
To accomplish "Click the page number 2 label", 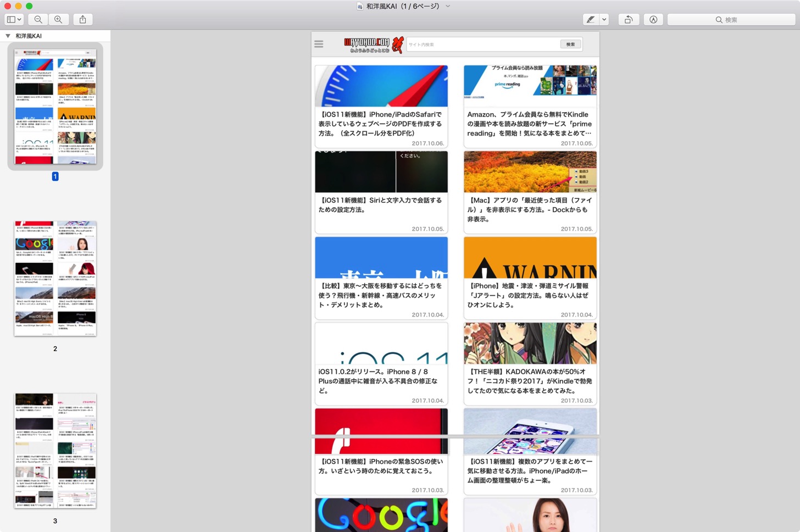I will pos(55,349).
